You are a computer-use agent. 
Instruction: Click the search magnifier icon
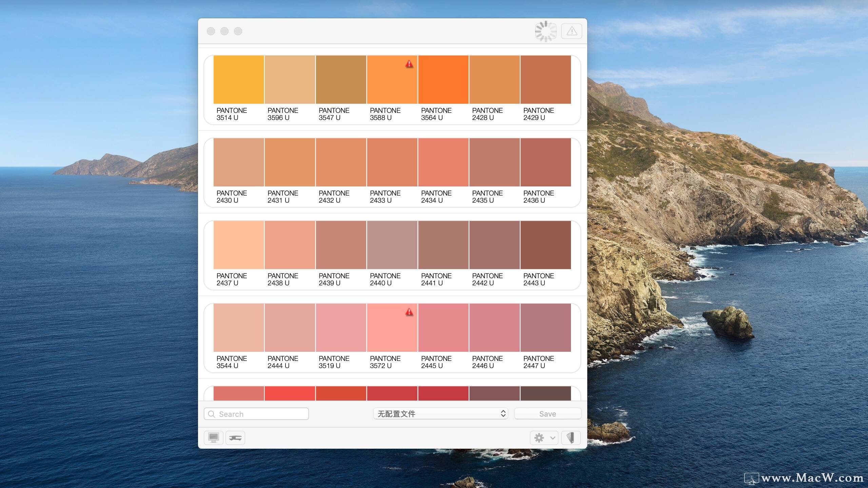pyautogui.click(x=212, y=414)
